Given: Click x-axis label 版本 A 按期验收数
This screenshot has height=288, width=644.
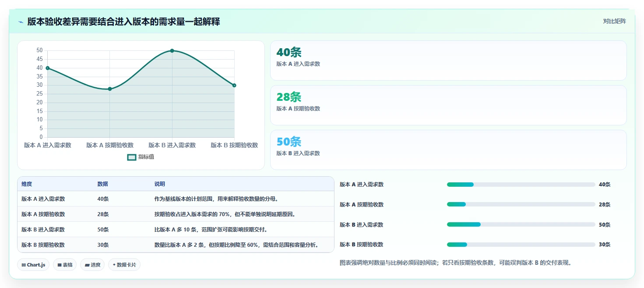Looking at the screenshot, I should [x=110, y=145].
